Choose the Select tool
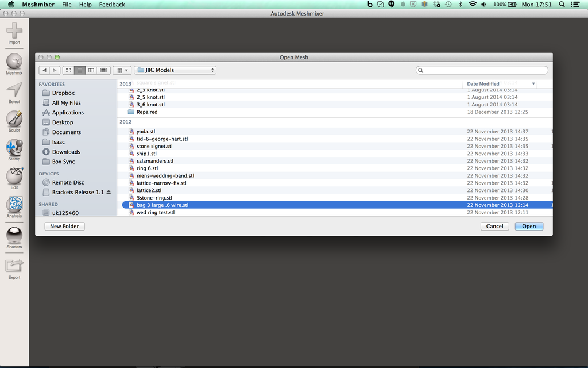The image size is (588, 368). tap(14, 93)
